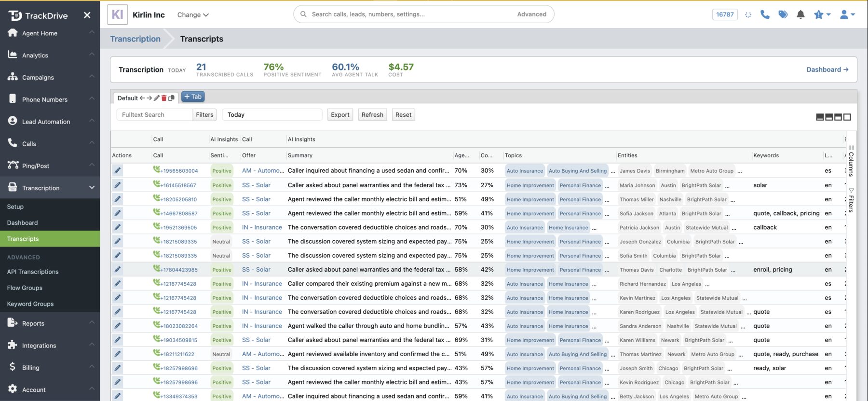Edit the +18205205810 call row
This screenshot has width=868, height=401.
(118, 199)
